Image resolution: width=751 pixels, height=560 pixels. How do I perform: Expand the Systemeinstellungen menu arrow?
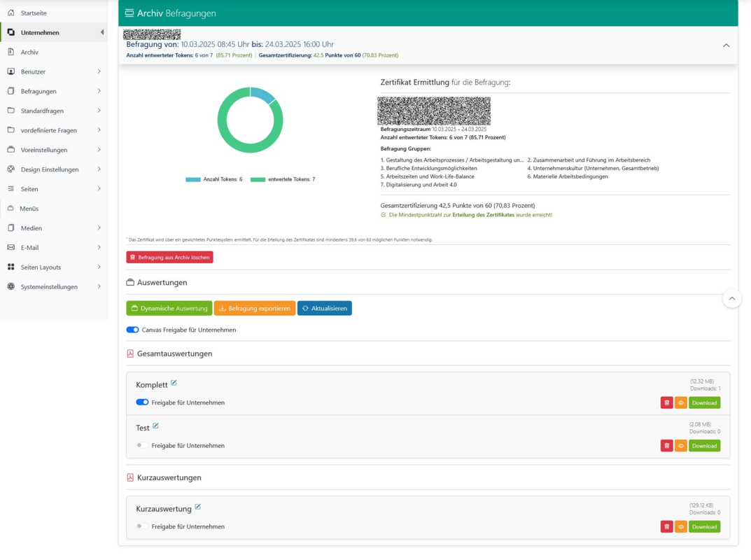[x=99, y=286]
